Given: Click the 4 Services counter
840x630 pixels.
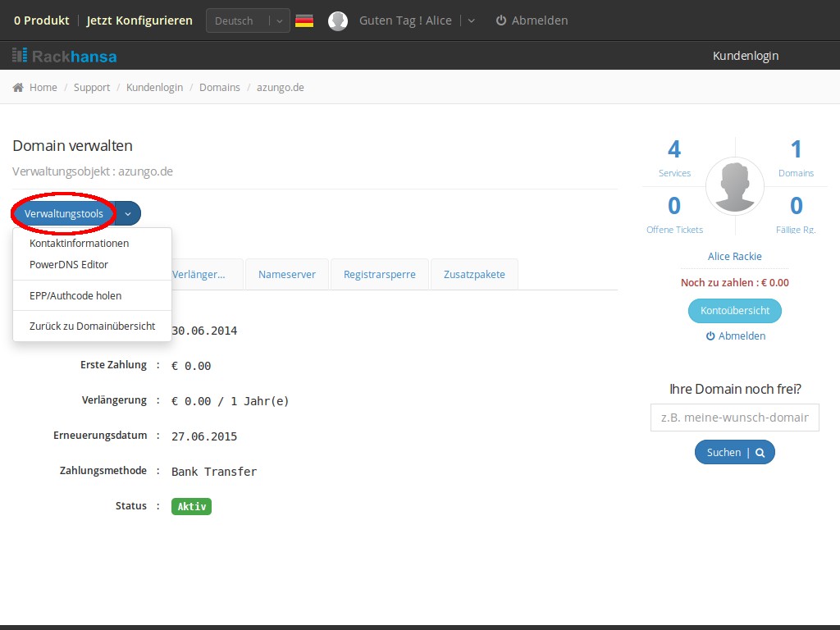Looking at the screenshot, I should point(674,158).
